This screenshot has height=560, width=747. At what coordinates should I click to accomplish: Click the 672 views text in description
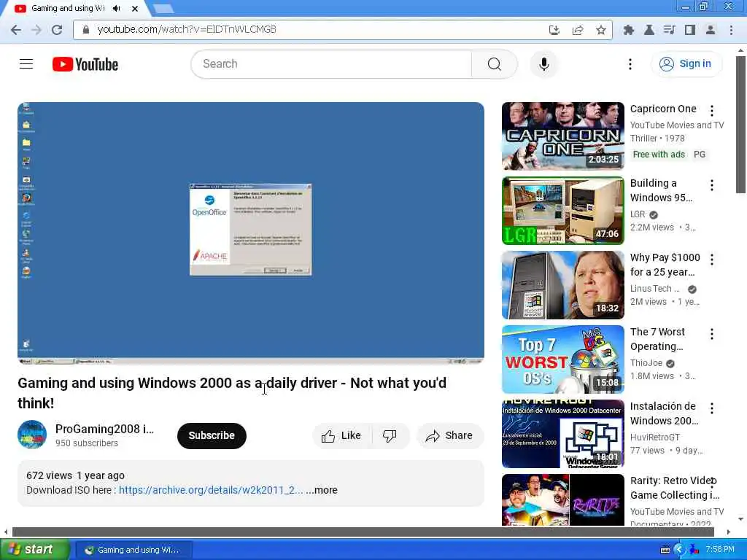tap(49, 475)
